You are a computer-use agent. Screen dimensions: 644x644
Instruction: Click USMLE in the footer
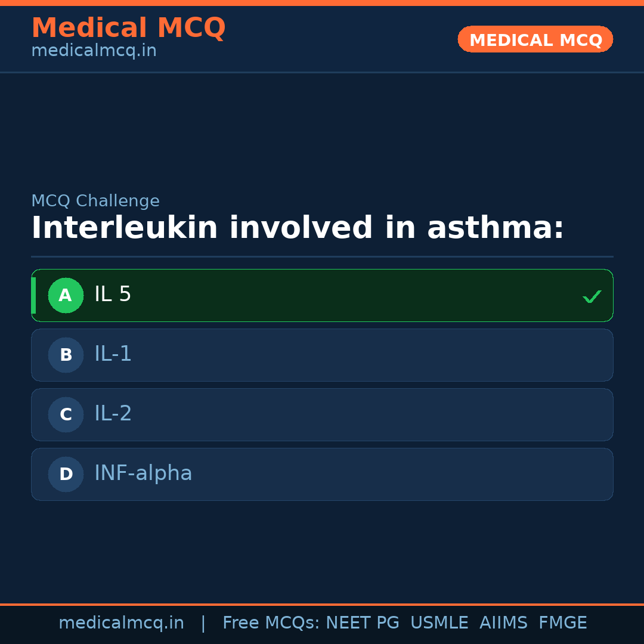439,623
